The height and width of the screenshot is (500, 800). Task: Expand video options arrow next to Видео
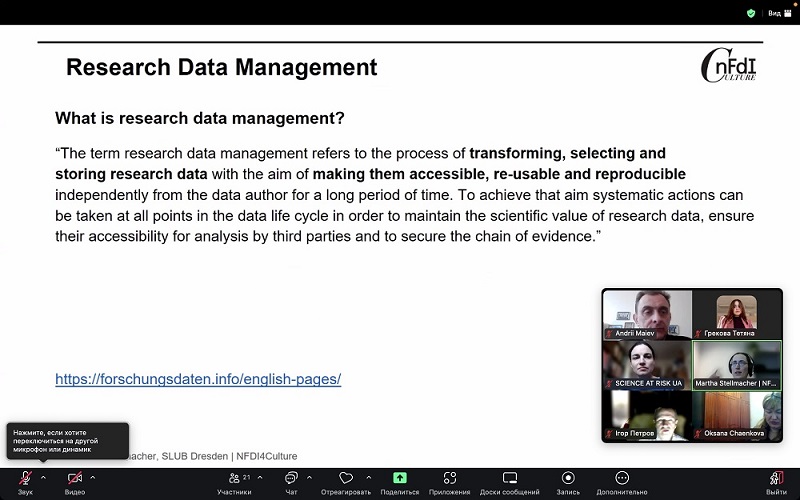pos(93,477)
